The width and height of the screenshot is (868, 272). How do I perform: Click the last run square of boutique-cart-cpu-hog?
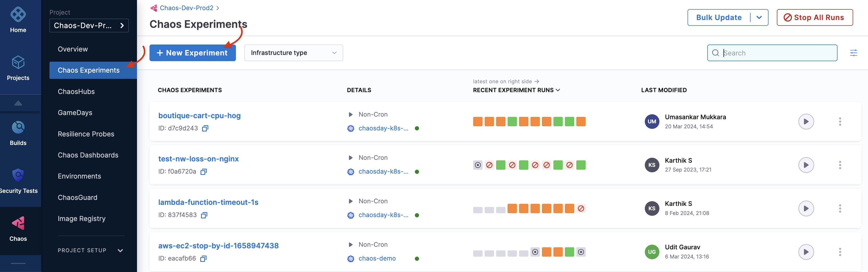580,122
